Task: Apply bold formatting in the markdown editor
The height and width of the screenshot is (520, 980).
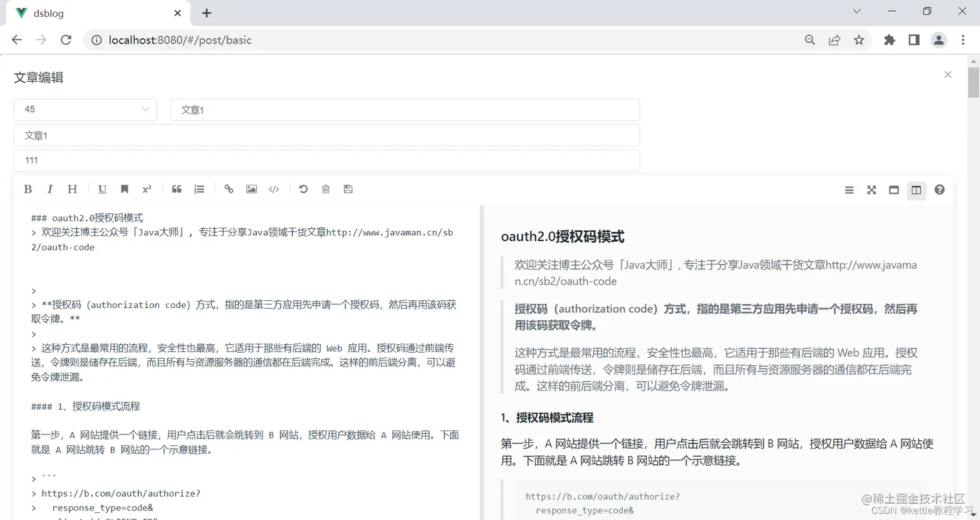Action: (x=28, y=189)
